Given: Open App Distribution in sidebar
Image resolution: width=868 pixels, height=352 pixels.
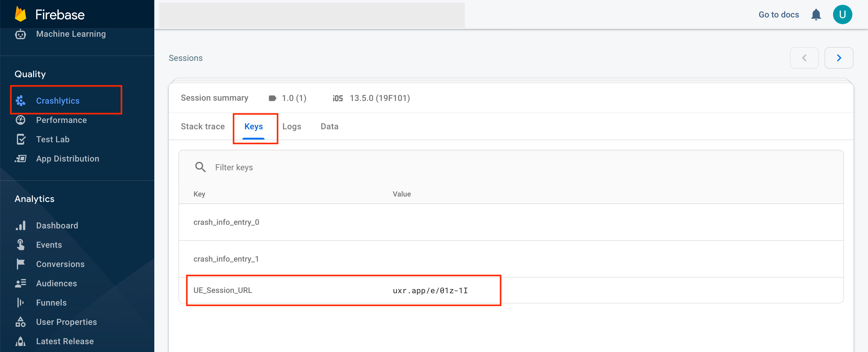Looking at the screenshot, I should coord(68,159).
